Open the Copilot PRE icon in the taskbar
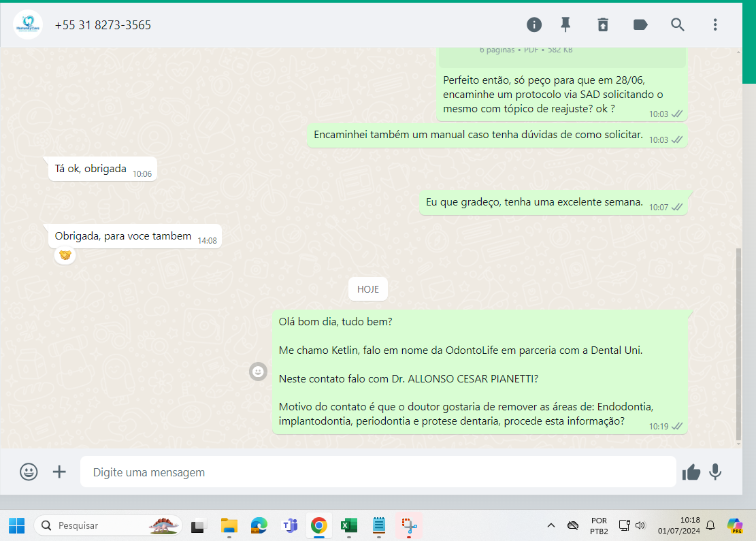This screenshot has width=756, height=541. click(736, 525)
